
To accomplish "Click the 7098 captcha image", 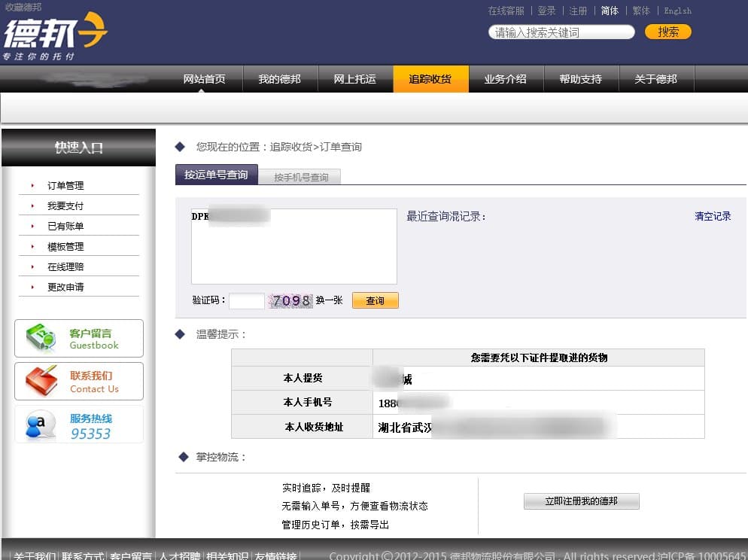I will click(290, 301).
